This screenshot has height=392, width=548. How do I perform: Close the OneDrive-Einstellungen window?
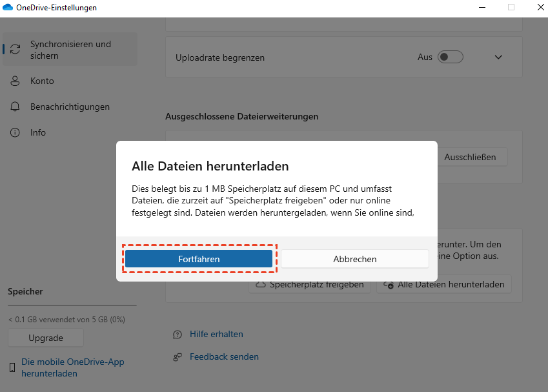point(540,7)
